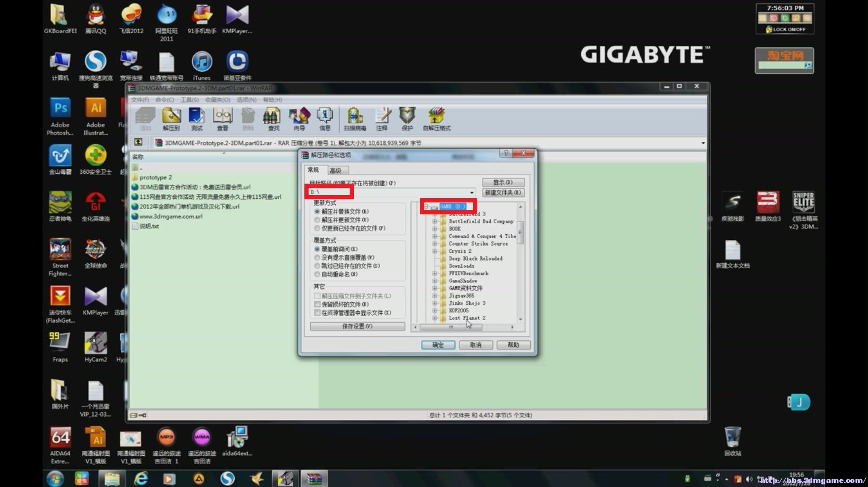Click the up-one-level arrow in WinRAR
Image resolution: width=868 pixels, height=487 pixels.
click(138, 142)
